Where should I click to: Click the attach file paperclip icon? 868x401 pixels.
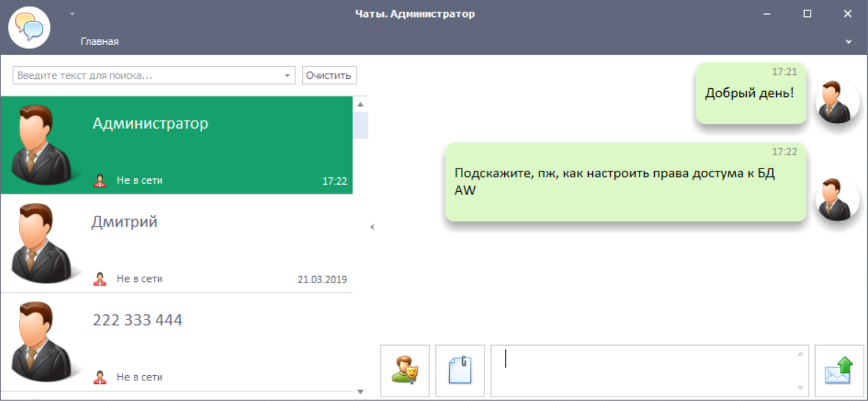pos(459,370)
